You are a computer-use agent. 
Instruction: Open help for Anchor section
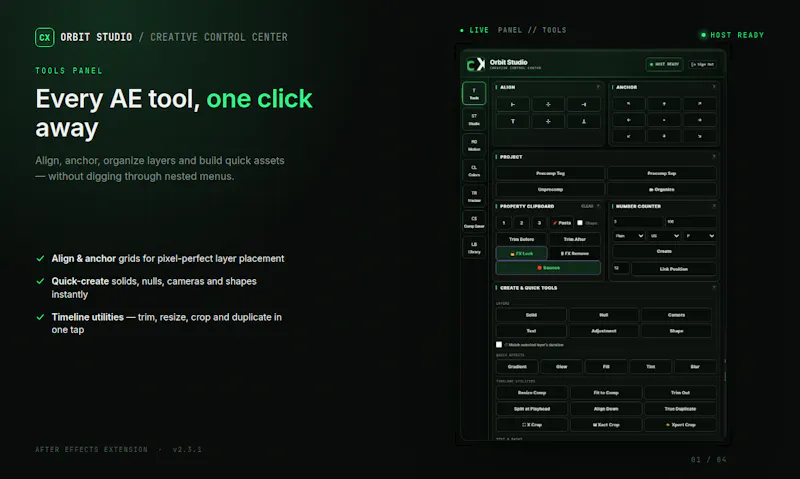click(x=714, y=87)
